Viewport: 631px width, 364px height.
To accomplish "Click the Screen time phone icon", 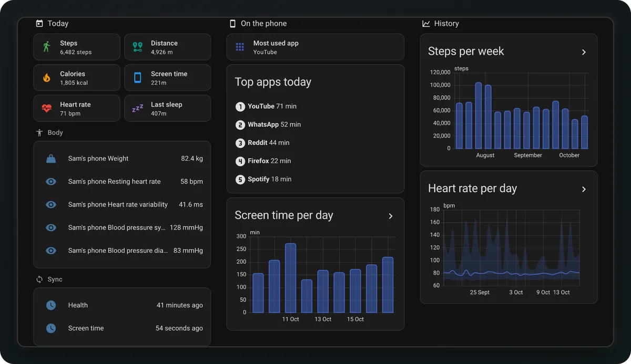I will tap(138, 78).
